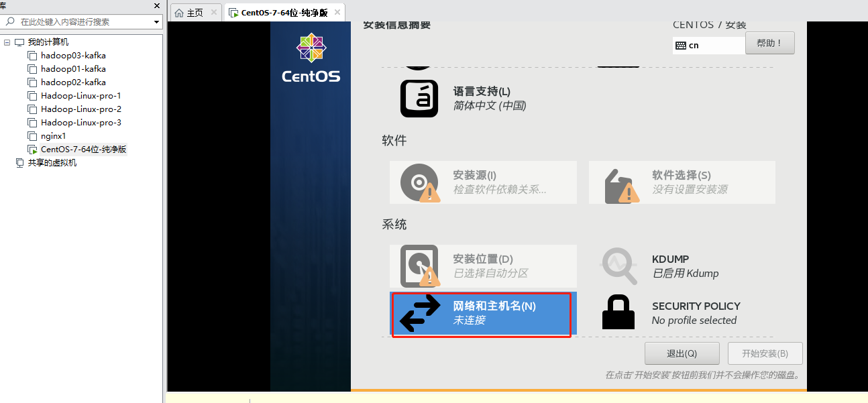
Task: Click the magnifier icon in search box
Action: coord(11,21)
